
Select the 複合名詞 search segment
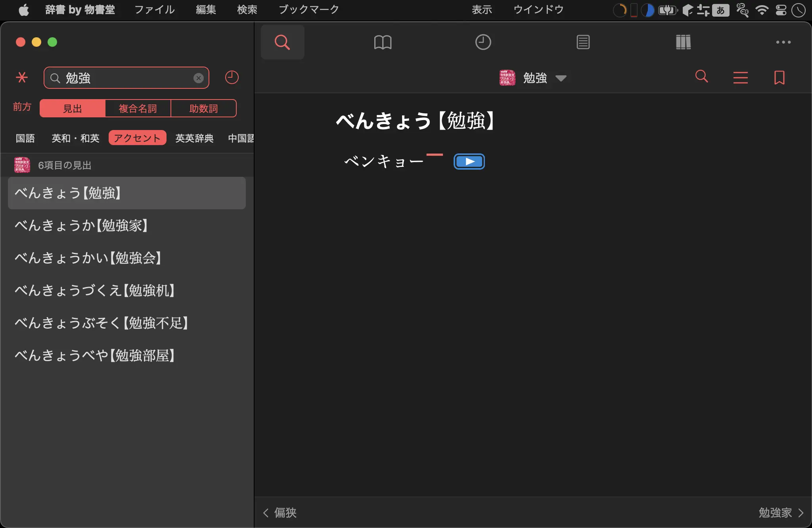[x=138, y=108]
